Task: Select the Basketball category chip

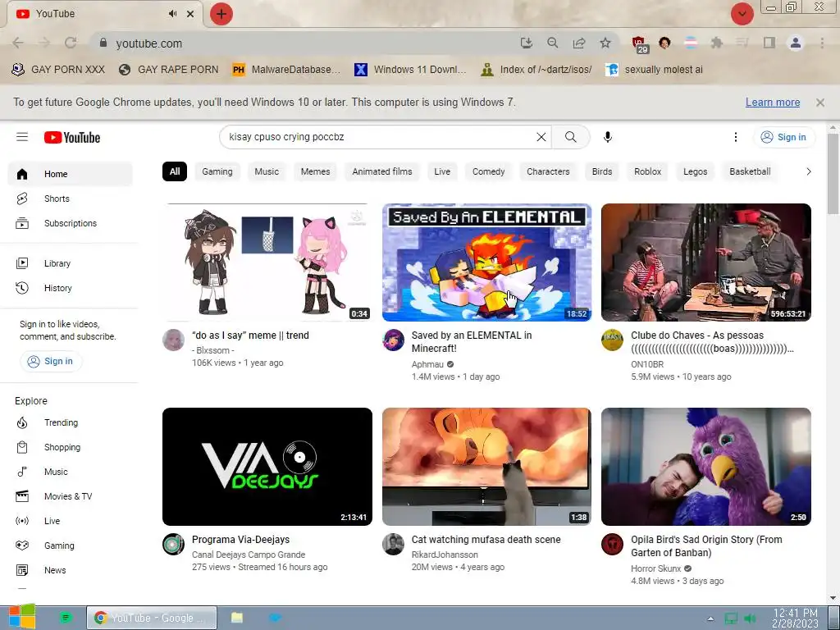Action: point(750,171)
